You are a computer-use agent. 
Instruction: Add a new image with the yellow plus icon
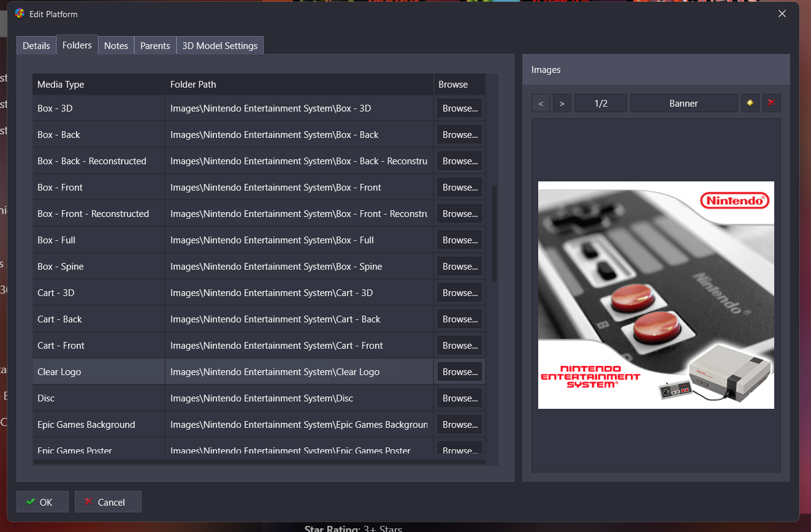pyautogui.click(x=750, y=103)
